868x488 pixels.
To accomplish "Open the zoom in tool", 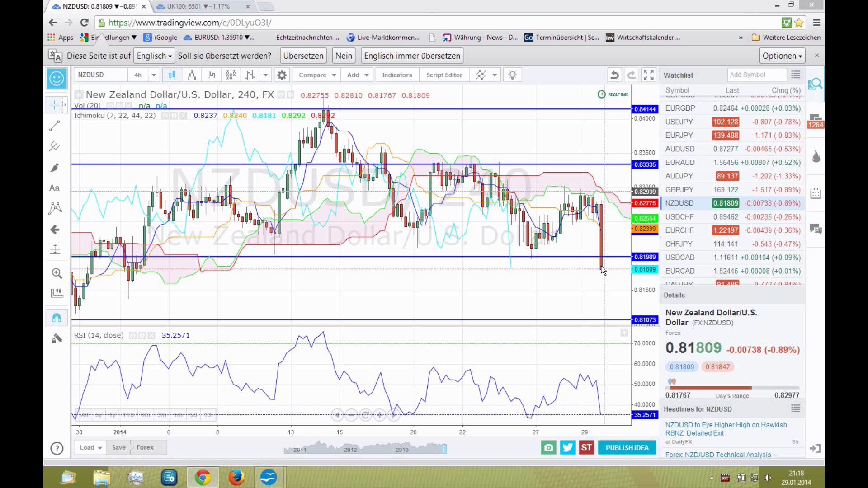I will coord(57,273).
